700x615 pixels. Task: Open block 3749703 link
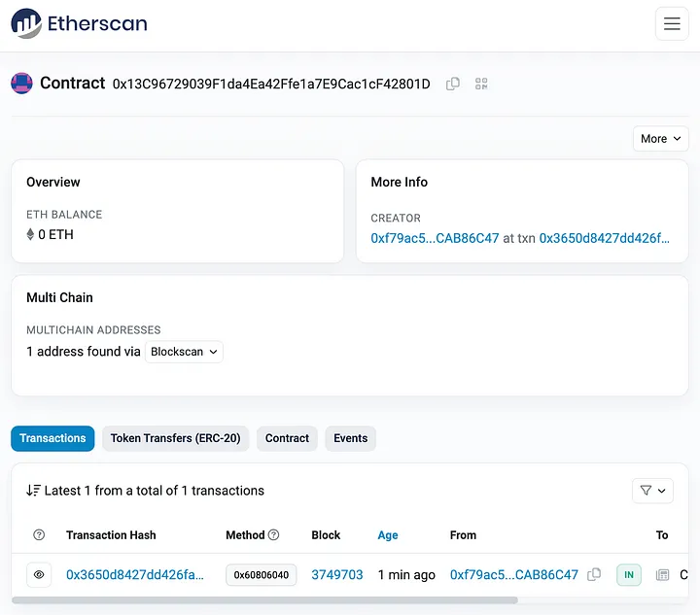click(x=336, y=575)
